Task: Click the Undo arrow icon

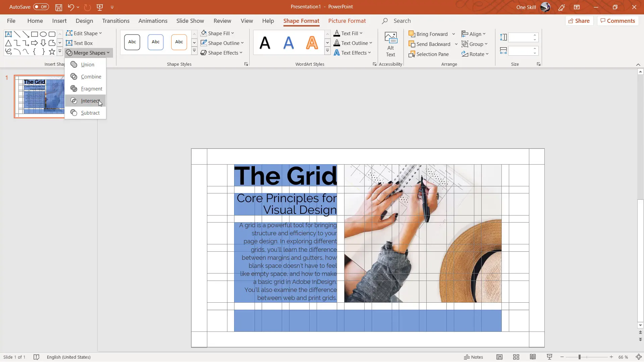Action: [70, 7]
